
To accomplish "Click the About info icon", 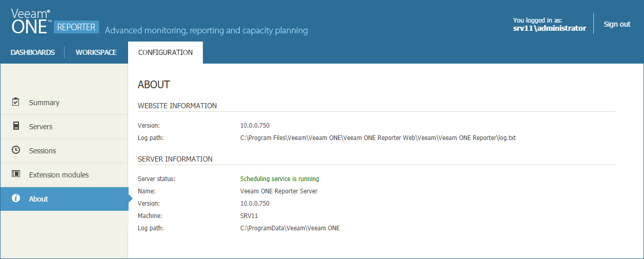I will [x=16, y=198].
